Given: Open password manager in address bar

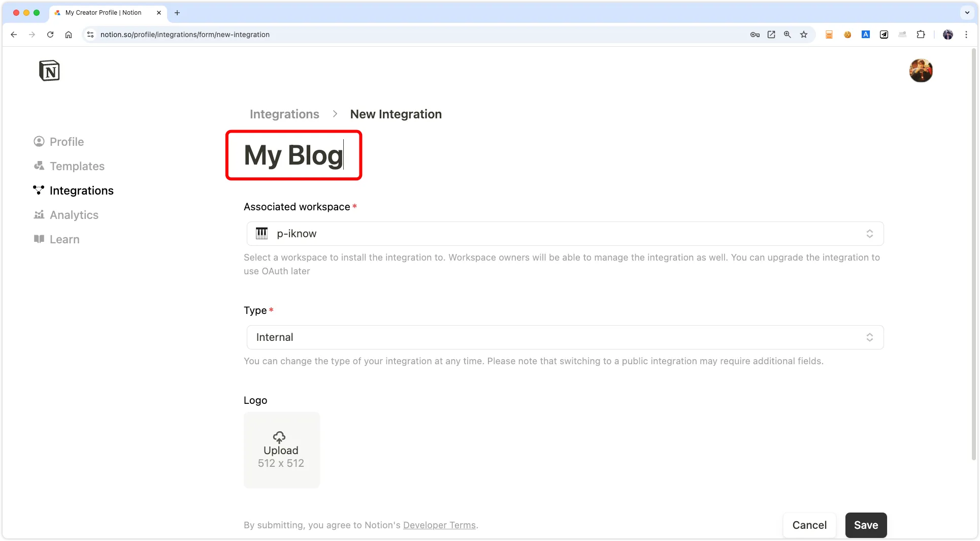Looking at the screenshot, I should pos(755,35).
